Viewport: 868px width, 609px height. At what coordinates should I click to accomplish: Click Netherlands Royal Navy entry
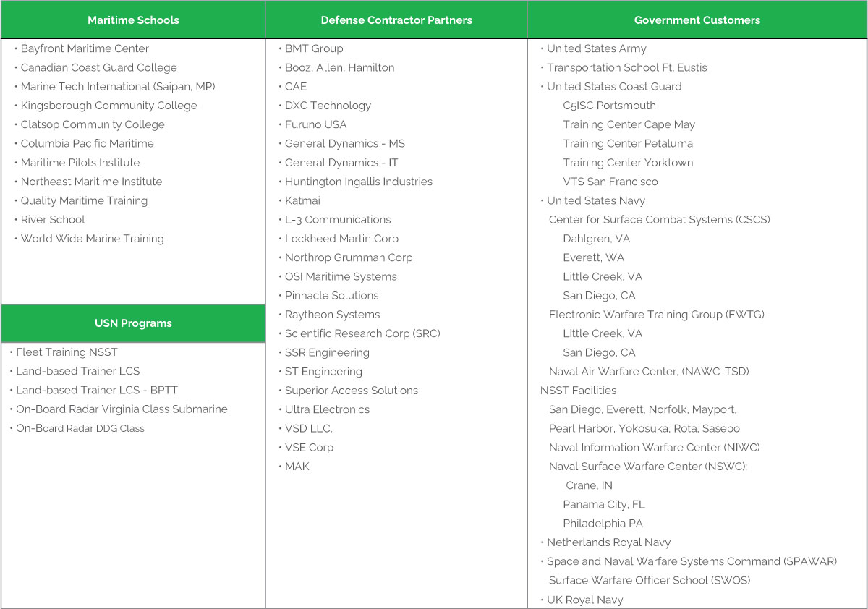608,542
